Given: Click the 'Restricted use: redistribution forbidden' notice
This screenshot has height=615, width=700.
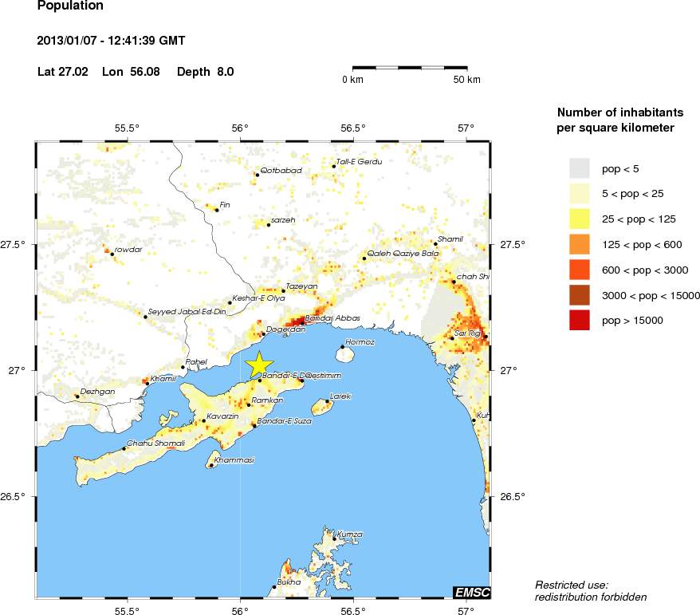Looking at the screenshot, I should pyautogui.click(x=591, y=591).
